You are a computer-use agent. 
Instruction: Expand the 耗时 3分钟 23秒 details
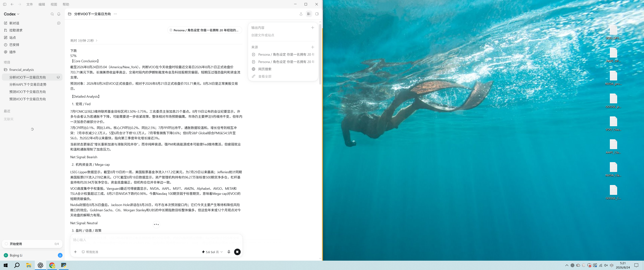click(x=84, y=40)
